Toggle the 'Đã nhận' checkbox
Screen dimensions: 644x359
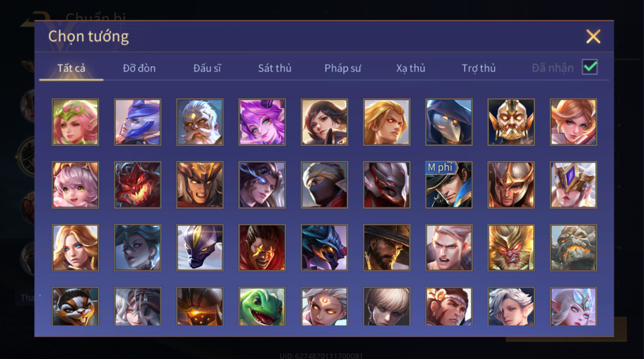[589, 67]
